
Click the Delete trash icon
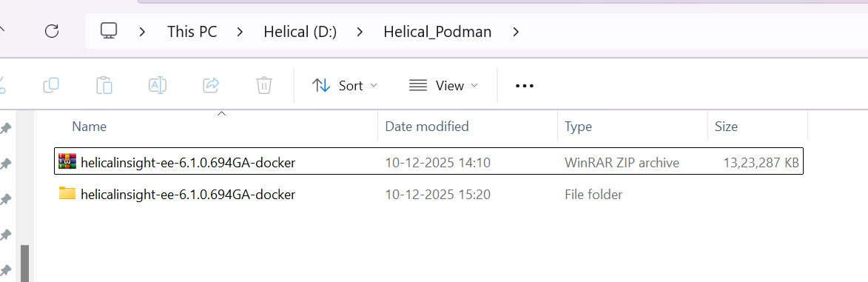click(264, 85)
